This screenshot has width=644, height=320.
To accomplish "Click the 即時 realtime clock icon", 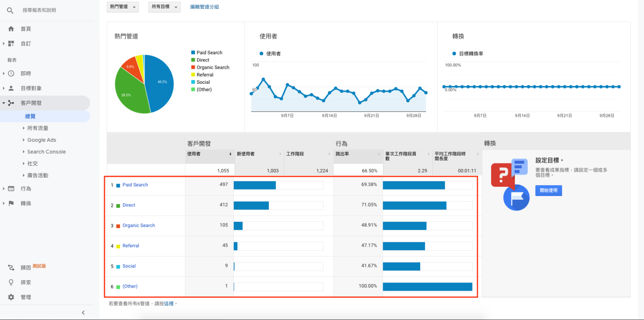I will 11,74.
